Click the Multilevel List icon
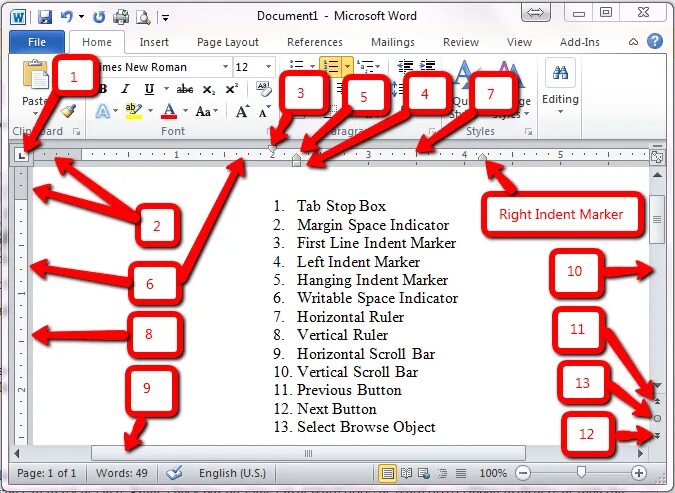The height and width of the screenshot is (493, 675). tap(365, 66)
